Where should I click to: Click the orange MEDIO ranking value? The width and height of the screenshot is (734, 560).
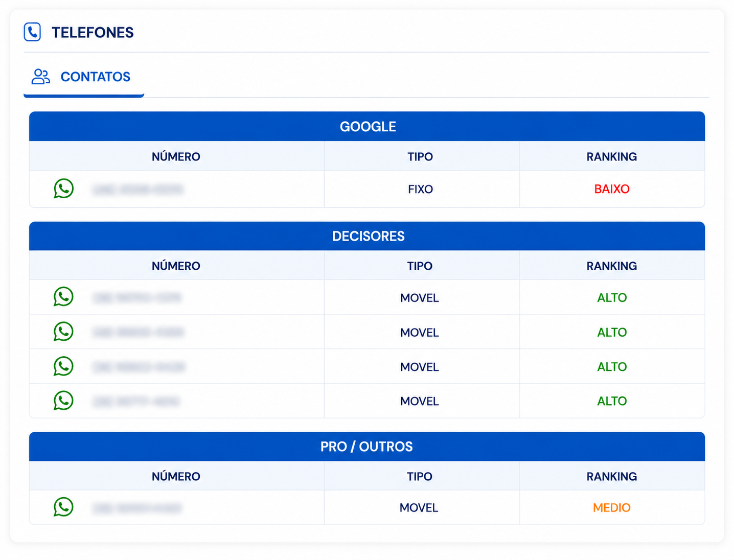(x=612, y=508)
